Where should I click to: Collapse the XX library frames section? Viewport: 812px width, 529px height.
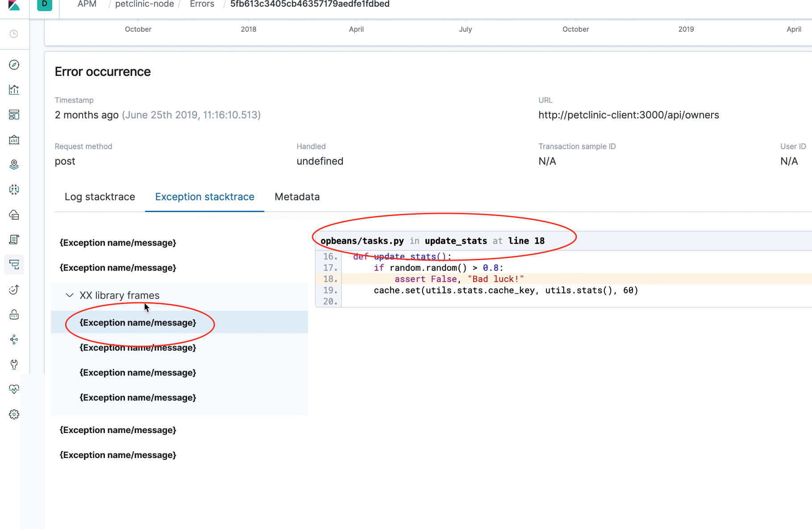click(x=70, y=295)
